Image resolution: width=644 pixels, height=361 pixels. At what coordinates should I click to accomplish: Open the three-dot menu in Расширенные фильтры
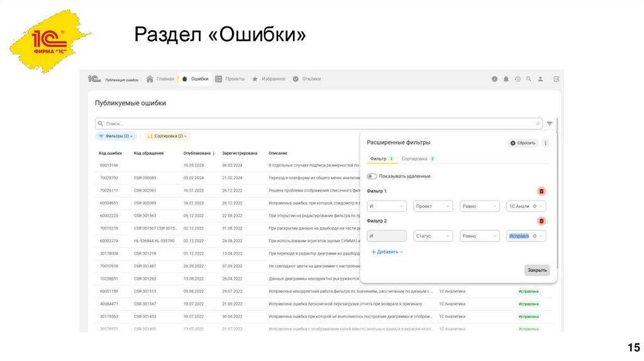pos(545,143)
